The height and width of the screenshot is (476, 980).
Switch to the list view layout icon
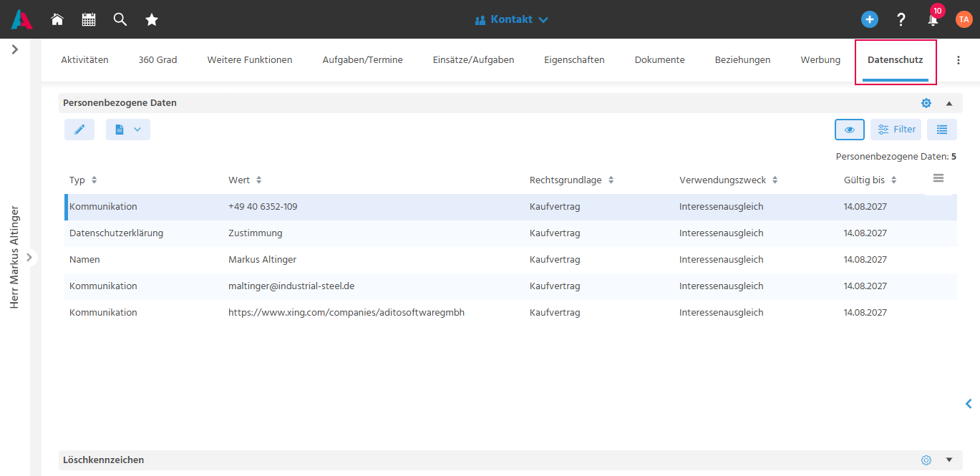942,130
